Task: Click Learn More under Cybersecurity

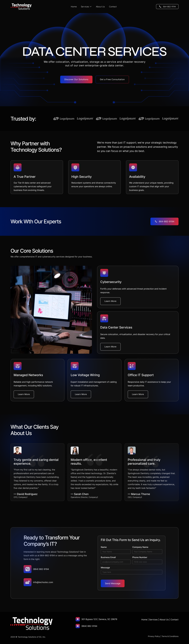Action: coord(110,301)
